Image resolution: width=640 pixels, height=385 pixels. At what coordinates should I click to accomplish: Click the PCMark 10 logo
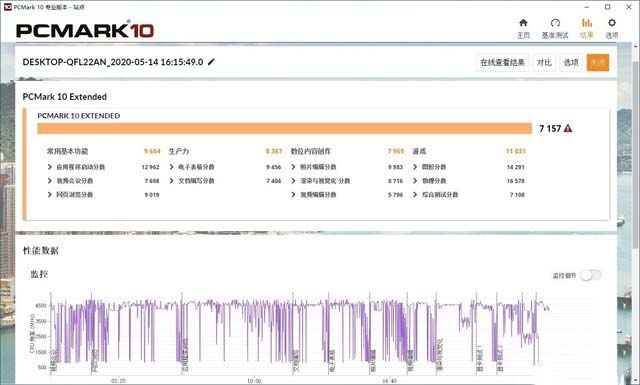tap(85, 31)
